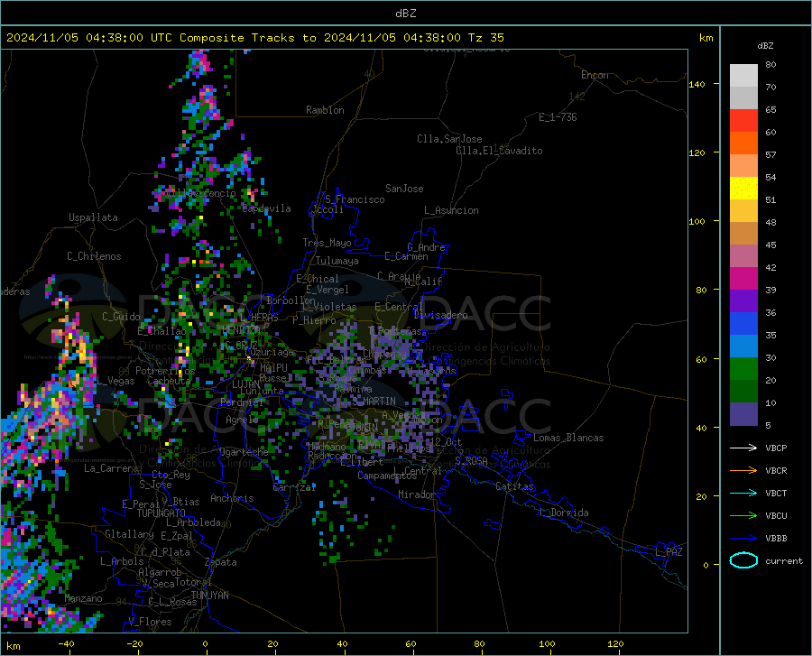Image resolution: width=812 pixels, height=656 pixels.
Task: Click the white VBCP arrow legend icon
Action: tap(743, 448)
